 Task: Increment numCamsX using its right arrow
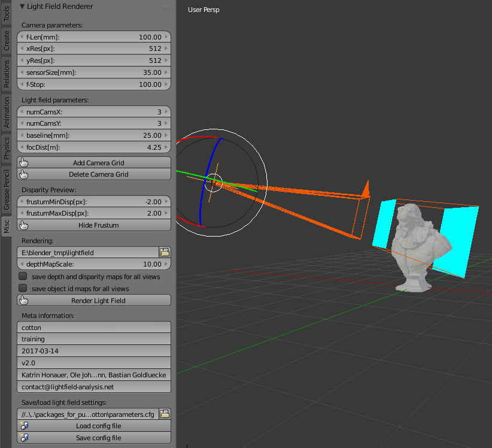167,111
